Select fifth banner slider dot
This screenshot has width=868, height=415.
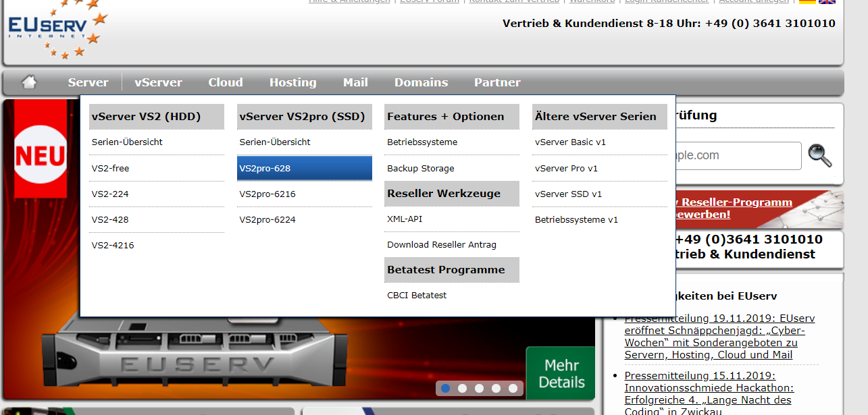point(513,388)
